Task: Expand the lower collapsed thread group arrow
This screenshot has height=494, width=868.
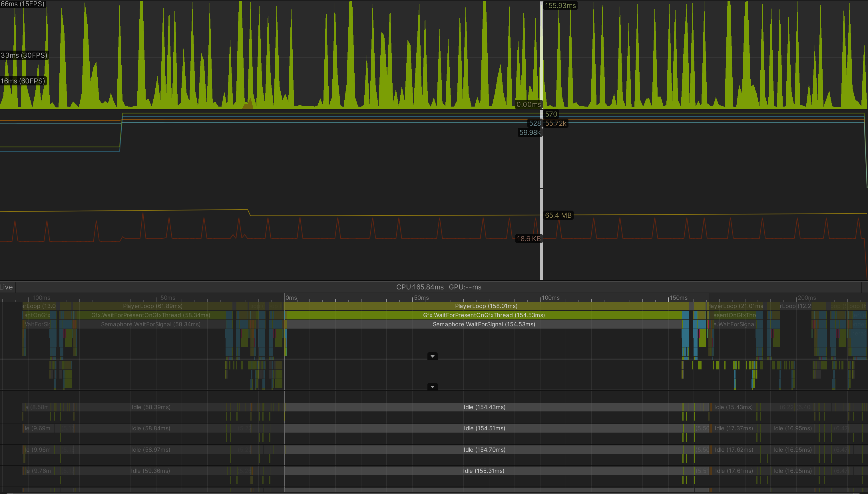Action: (x=433, y=387)
